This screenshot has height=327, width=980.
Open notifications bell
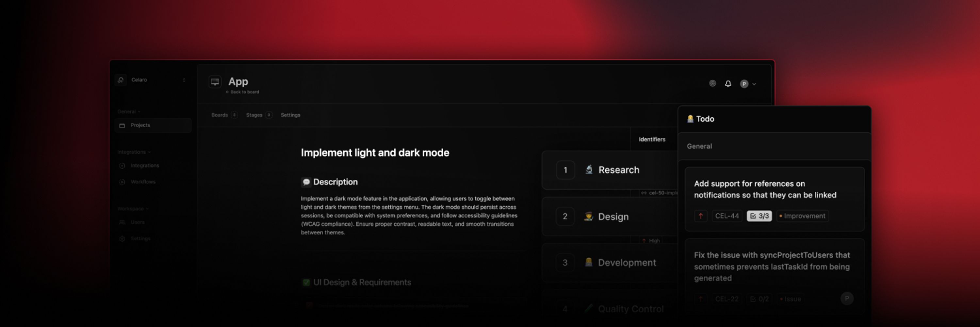(x=728, y=84)
